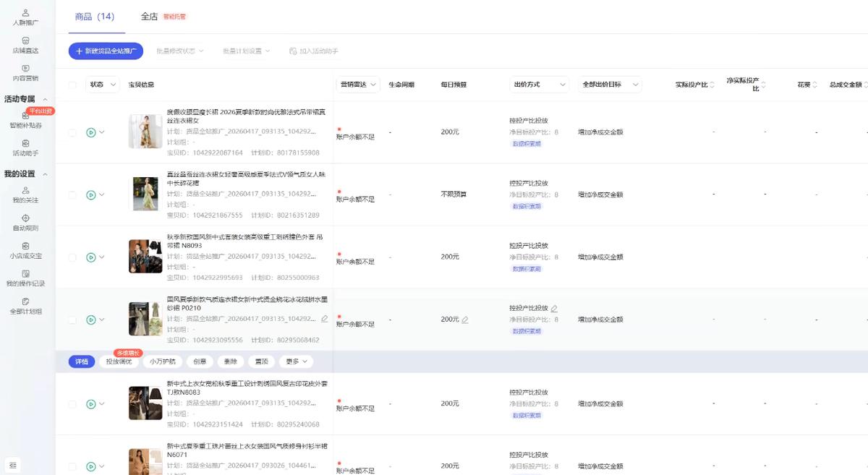
Task: Toggle the select-all checkbox in table header
Action: point(72,85)
